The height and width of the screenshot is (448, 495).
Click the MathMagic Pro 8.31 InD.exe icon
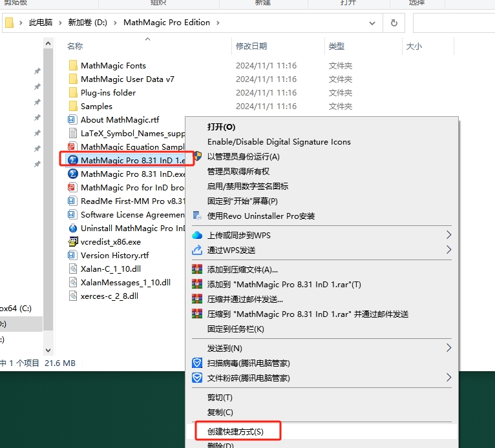pos(73,174)
